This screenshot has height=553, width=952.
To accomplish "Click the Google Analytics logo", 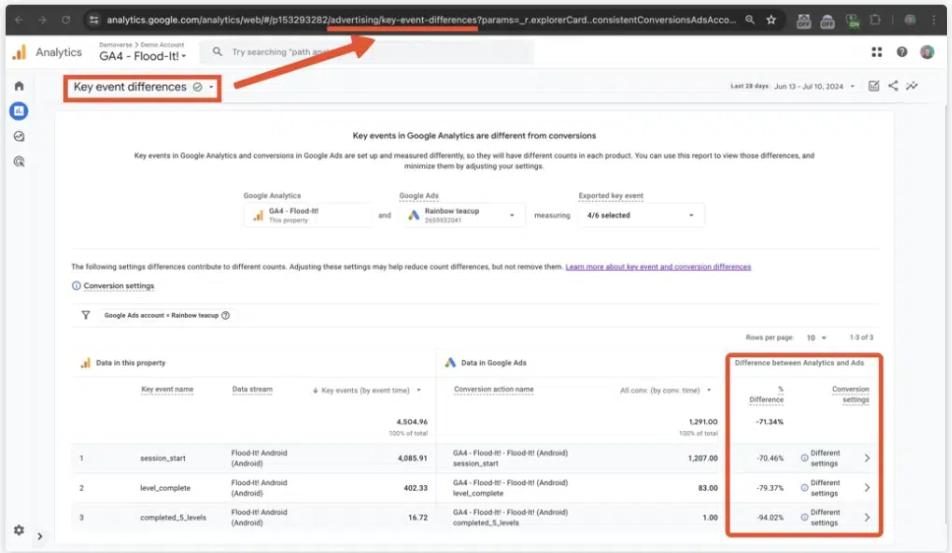I will click(x=19, y=52).
